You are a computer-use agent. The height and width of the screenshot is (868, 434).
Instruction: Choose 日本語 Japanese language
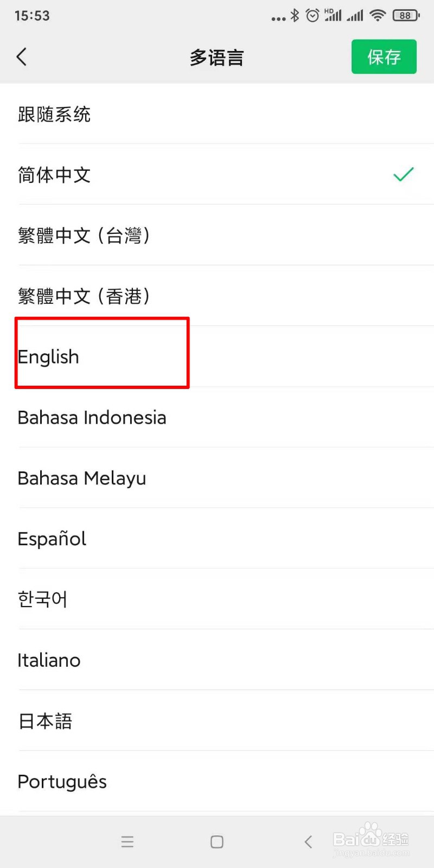[x=217, y=722]
